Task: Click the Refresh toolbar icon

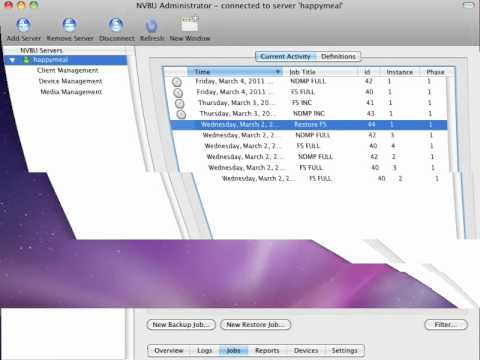Action: pyautogui.click(x=152, y=26)
